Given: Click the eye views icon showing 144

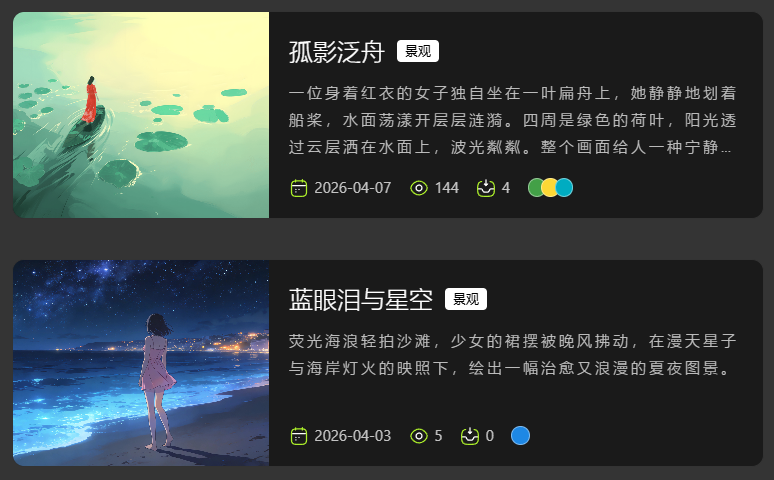Looking at the screenshot, I should [x=419, y=188].
